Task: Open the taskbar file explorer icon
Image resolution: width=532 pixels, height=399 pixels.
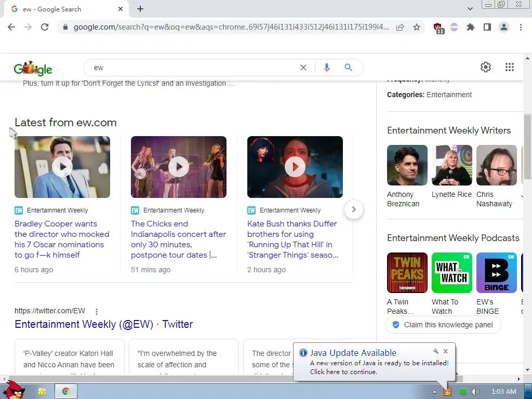Action: point(42,392)
